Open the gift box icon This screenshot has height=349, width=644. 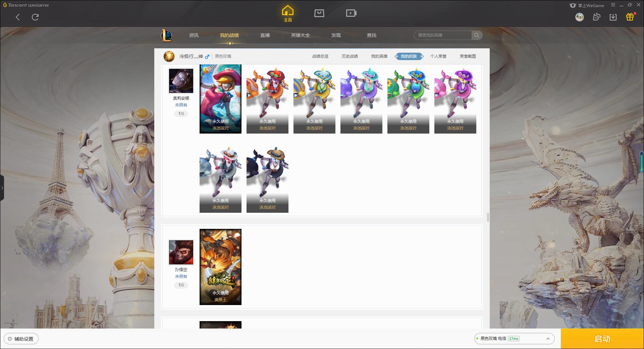click(x=630, y=17)
